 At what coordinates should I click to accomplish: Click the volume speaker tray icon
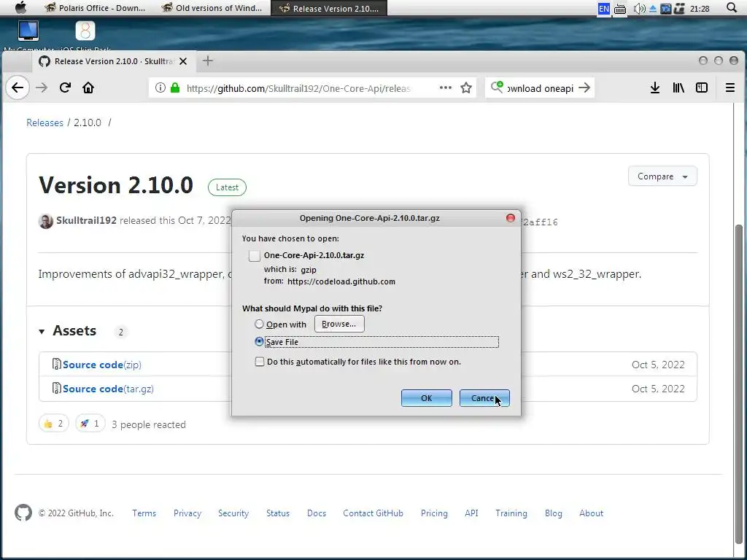(x=638, y=9)
